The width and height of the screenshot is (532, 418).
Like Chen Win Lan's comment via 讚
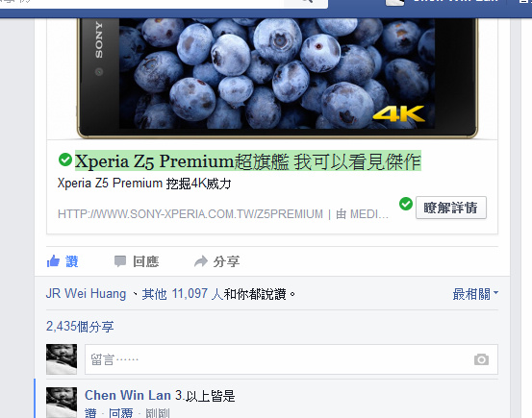pyautogui.click(x=90, y=413)
